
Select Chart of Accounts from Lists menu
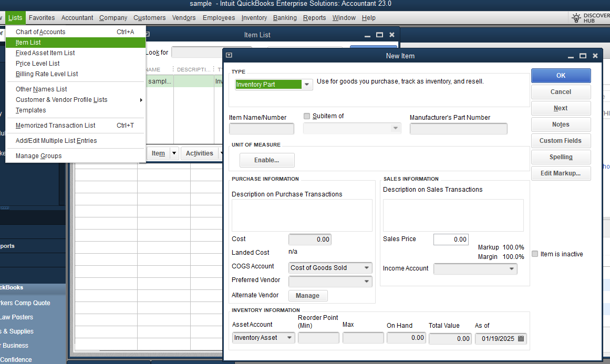coord(76,32)
